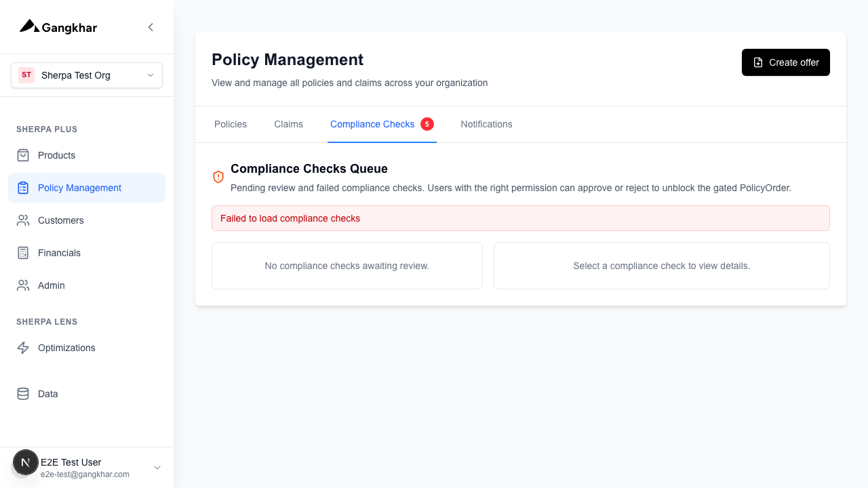This screenshot has width=868, height=488.
Task: Click 'No compliance checks awaiting review.' text
Action: (347, 266)
